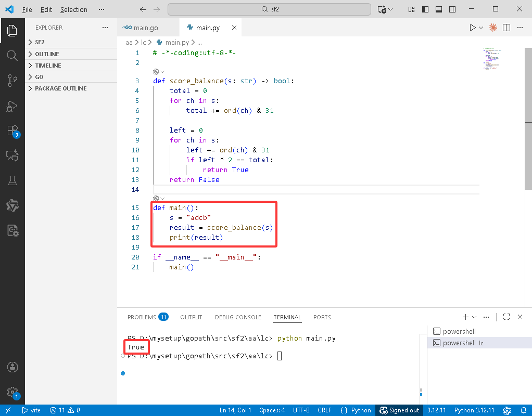The image size is (532, 416).
Task: Open the Selection menu
Action: (73, 9)
